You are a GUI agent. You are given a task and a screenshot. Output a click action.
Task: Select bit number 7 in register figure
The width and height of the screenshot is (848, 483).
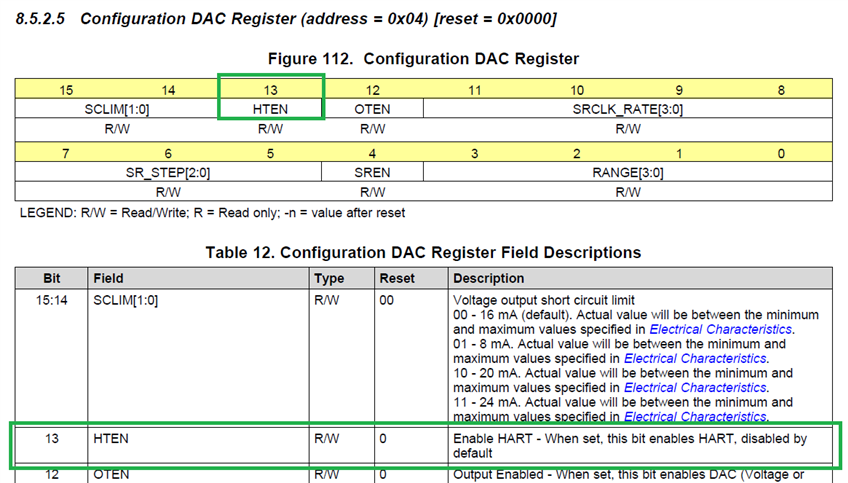(x=66, y=154)
